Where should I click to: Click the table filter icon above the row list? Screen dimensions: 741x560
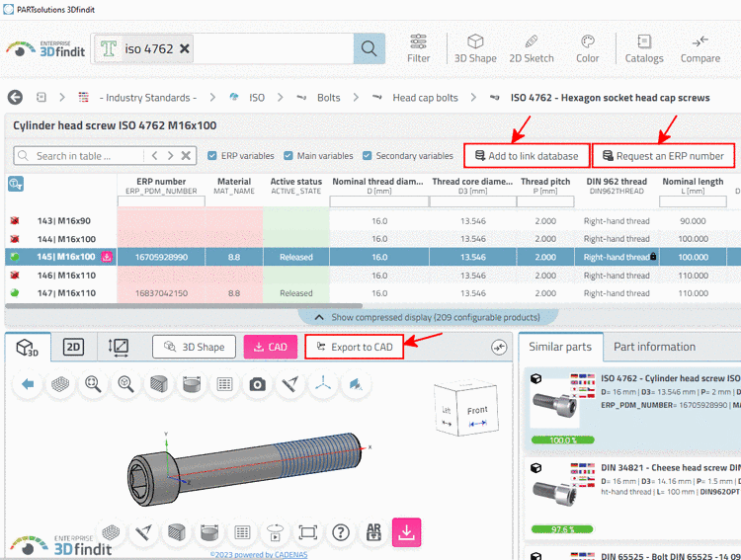16,185
